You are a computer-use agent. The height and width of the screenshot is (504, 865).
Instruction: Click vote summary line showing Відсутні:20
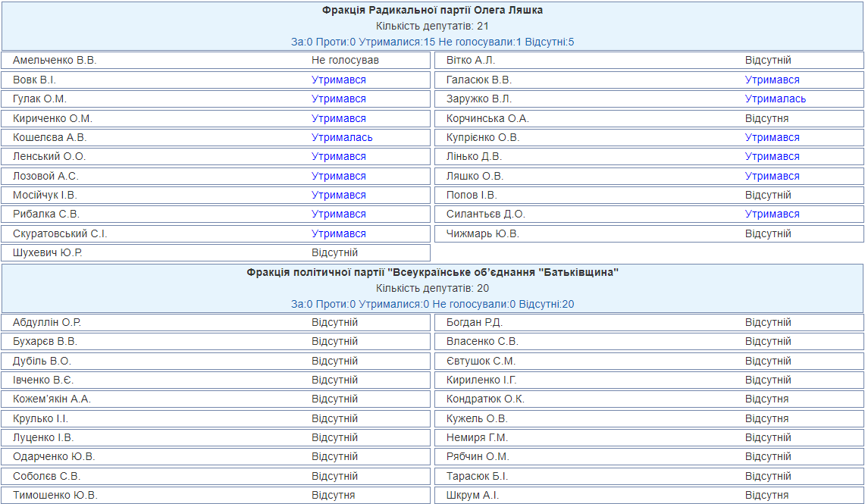(x=432, y=304)
